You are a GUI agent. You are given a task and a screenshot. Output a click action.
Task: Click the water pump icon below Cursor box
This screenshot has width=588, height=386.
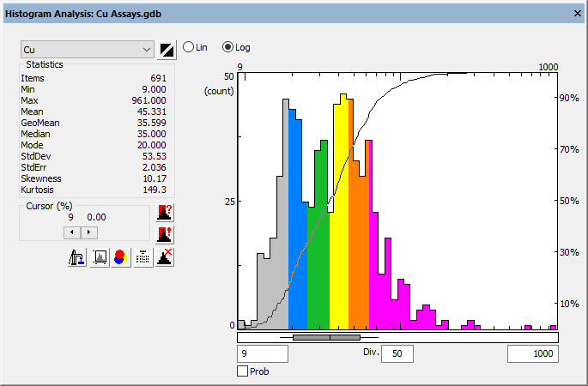coord(77,257)
